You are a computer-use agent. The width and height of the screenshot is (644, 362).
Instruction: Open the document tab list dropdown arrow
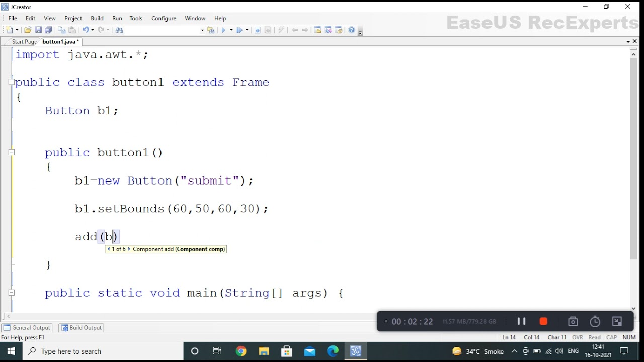coord(628,42)
